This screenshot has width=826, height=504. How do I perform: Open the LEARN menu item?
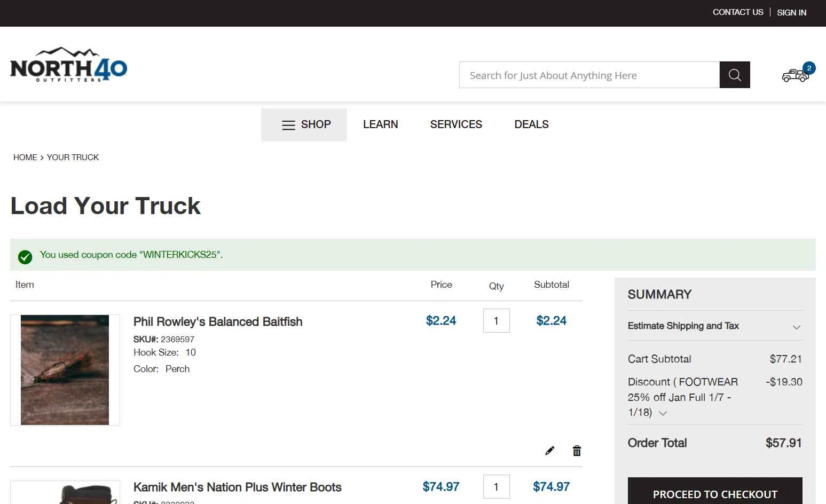coord(381,124)
